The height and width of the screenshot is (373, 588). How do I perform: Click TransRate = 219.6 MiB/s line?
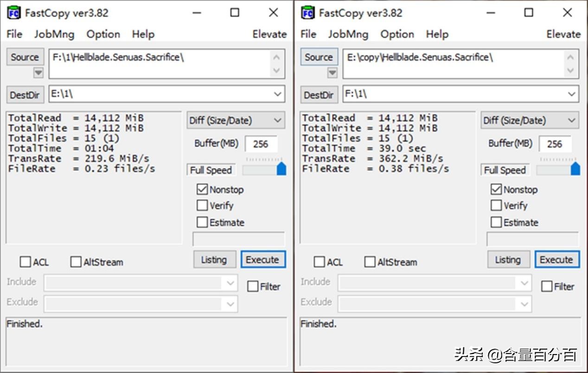(79, 158)
